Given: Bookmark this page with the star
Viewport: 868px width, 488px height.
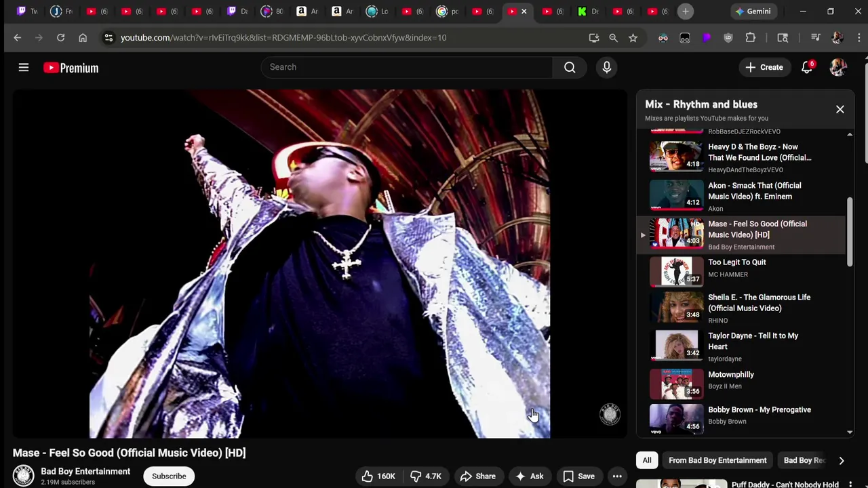Looking at the screenshot, I should tap(633, 38).
